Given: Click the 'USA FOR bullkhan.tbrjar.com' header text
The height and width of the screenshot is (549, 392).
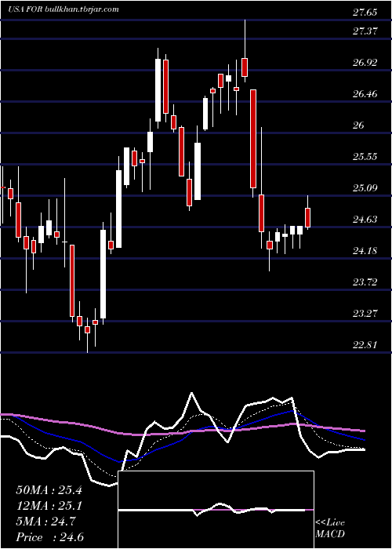Looking at the screenshot, I should (x=64, y=9).
